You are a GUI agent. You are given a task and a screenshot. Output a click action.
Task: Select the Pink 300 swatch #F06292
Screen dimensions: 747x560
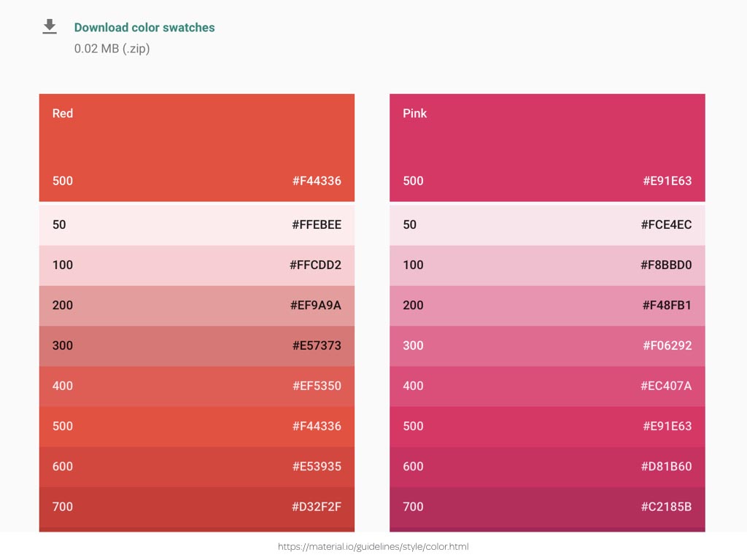[x=547, y=346]
